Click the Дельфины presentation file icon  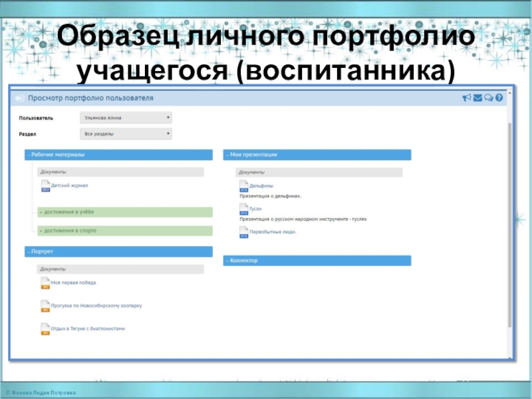point(243,187)
